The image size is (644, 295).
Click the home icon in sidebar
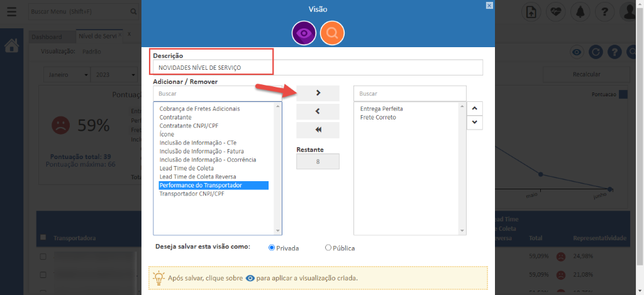pyautogui.click(x=11, y=46)
